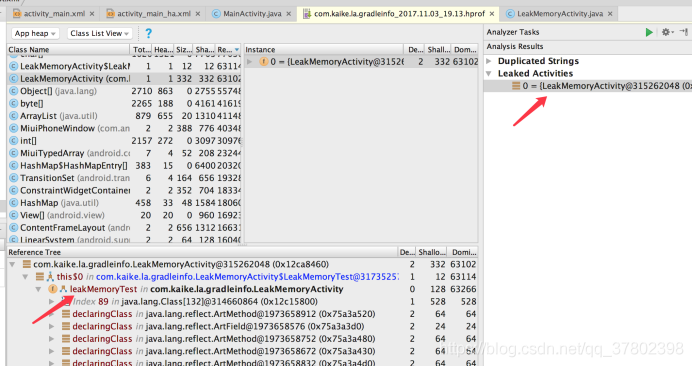Image resolution: width=693 pixels, height=367 pixels.
Task: Expand the ArtMethod@1973658752 declaringClass node
Action: [52, 339]
